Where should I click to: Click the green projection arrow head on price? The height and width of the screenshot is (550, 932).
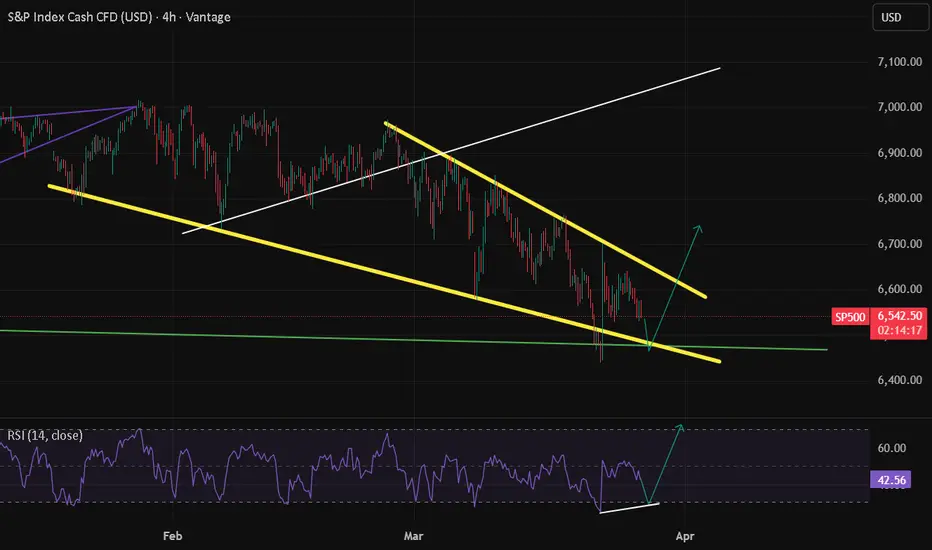(699, 228)
